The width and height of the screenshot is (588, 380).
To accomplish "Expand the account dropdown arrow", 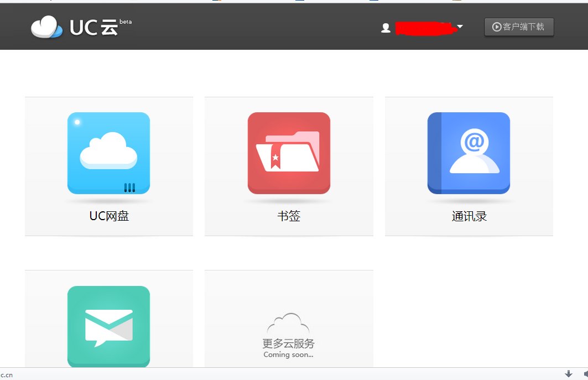I will pyautogui.click(x=461, y=27).
